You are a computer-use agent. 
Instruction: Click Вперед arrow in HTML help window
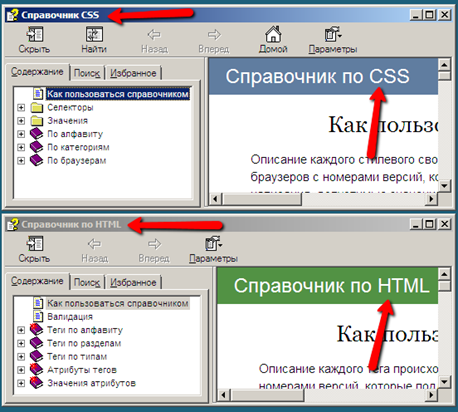[x=154, y=244]
